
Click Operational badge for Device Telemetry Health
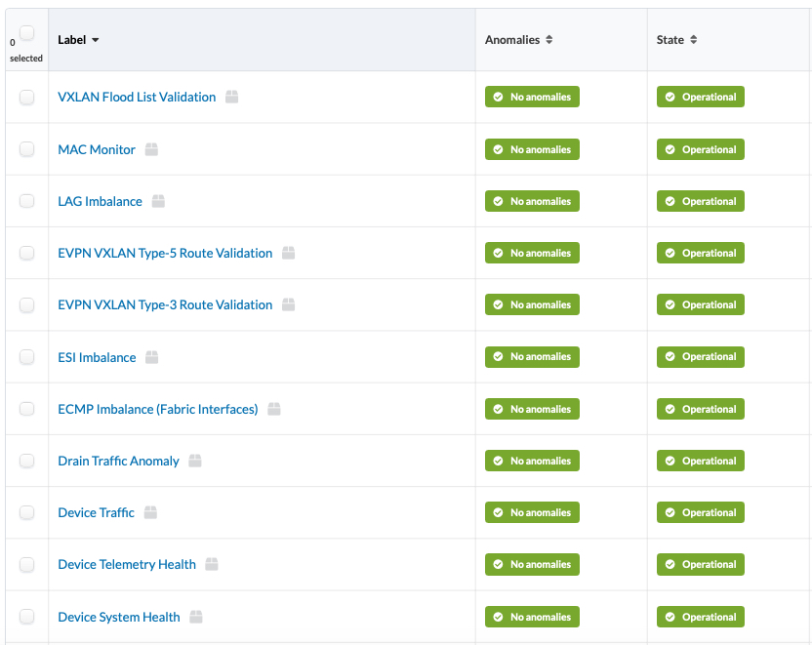700,564
